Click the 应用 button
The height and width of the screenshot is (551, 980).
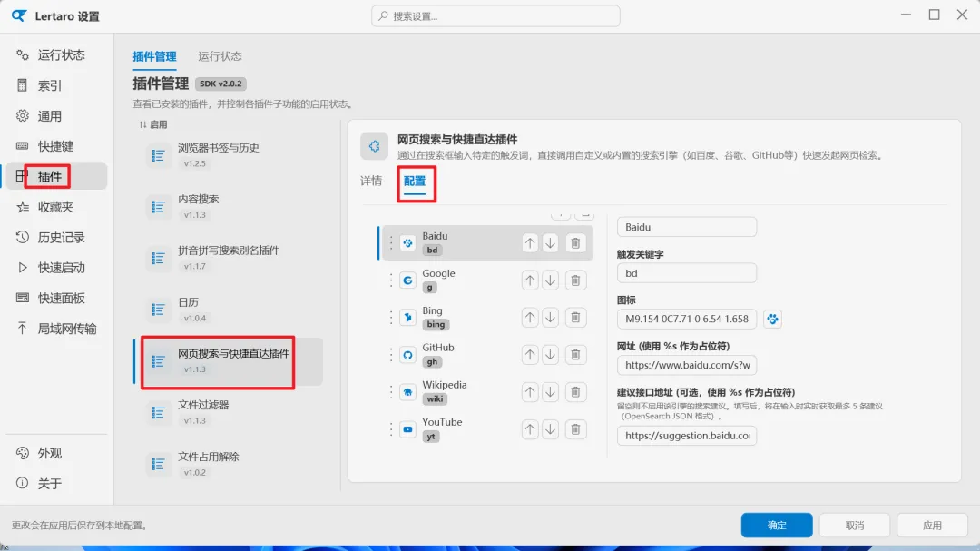pyautogui.click(x=932, y=526)
